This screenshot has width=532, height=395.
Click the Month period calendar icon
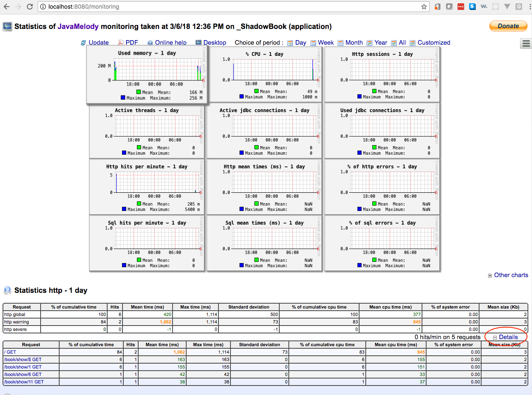(340, 43)
